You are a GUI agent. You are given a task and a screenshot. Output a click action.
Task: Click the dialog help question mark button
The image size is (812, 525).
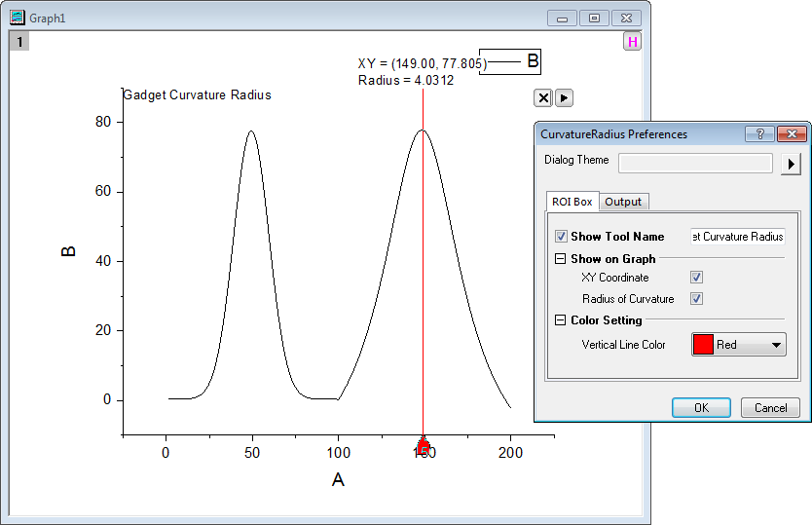(759, 134)
